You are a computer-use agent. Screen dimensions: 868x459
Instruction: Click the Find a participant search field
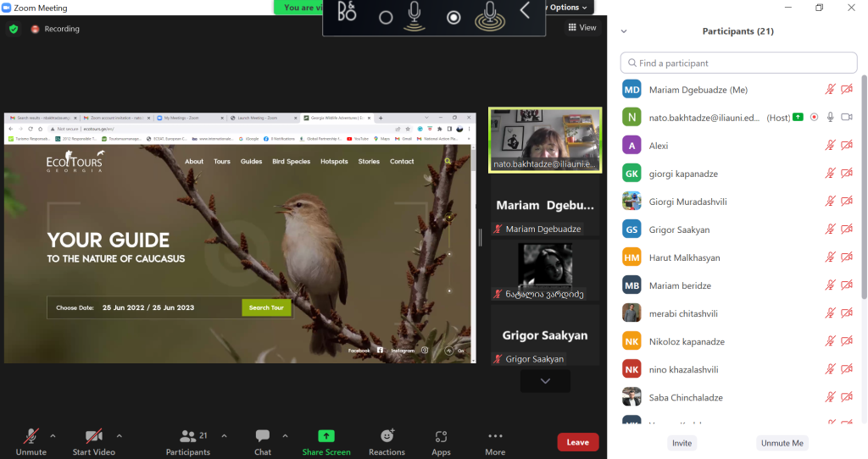[739, 64]
